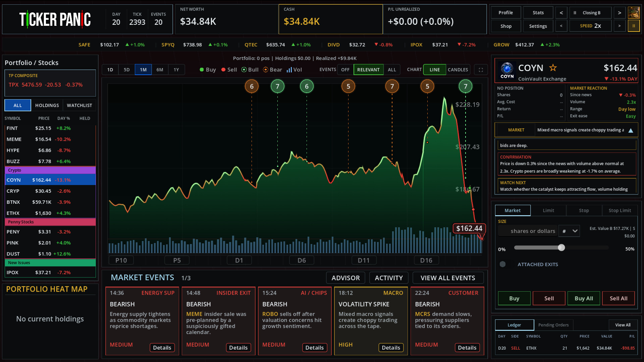Click the fullscreen chart expand icon

pos(481,70)
